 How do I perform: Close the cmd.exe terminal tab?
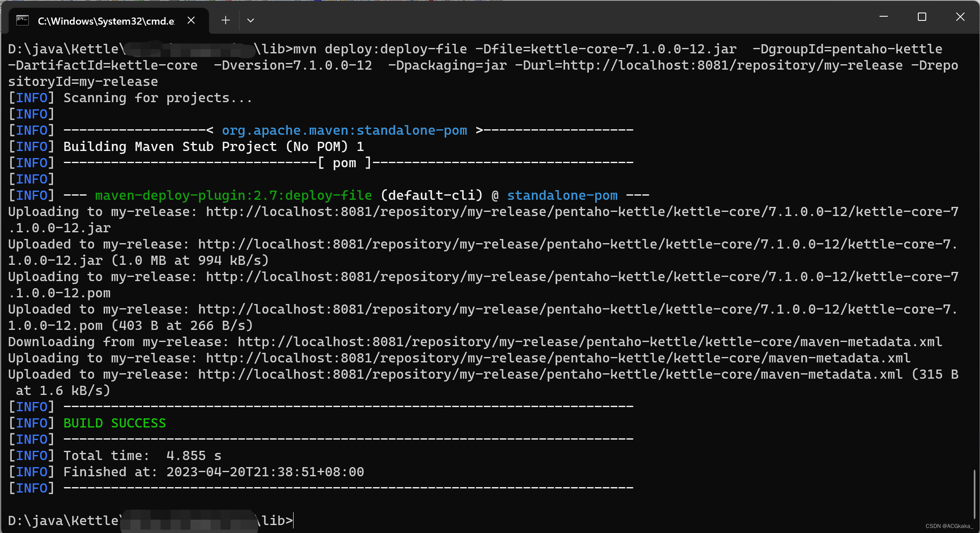pos(191,20)
